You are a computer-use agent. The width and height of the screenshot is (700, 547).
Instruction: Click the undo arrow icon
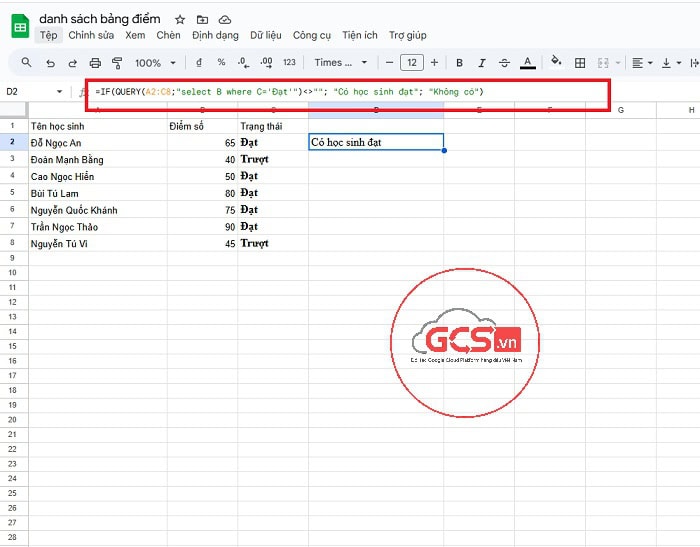pyautogui.click(x=50, y=63)
